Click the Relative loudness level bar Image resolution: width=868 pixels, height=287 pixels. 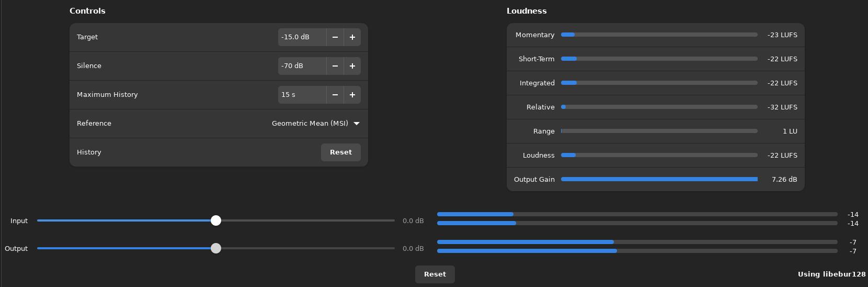coord(659,107)
